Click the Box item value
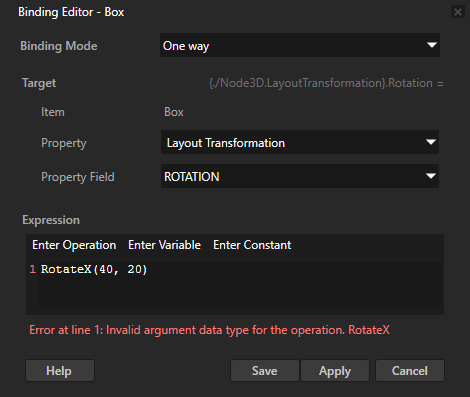The height and width of the screenshot is (397, 470). (174, 112)
